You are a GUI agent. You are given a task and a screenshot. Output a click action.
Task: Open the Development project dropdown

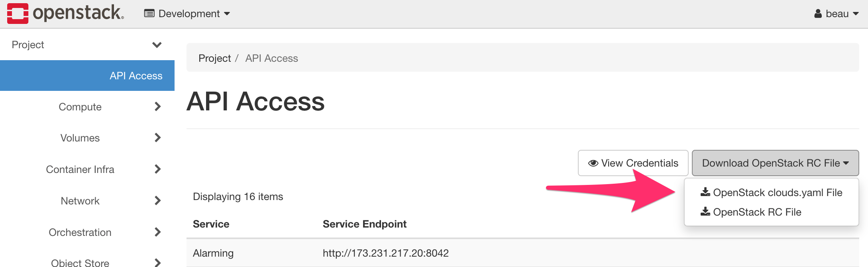[x=187, y=14]
